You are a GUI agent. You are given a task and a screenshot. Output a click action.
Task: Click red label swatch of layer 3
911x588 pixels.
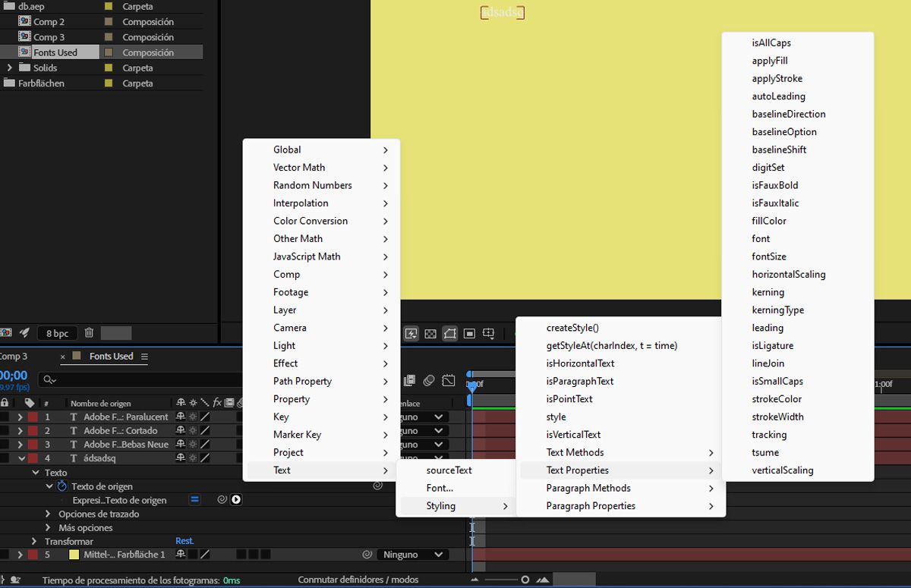33,445
